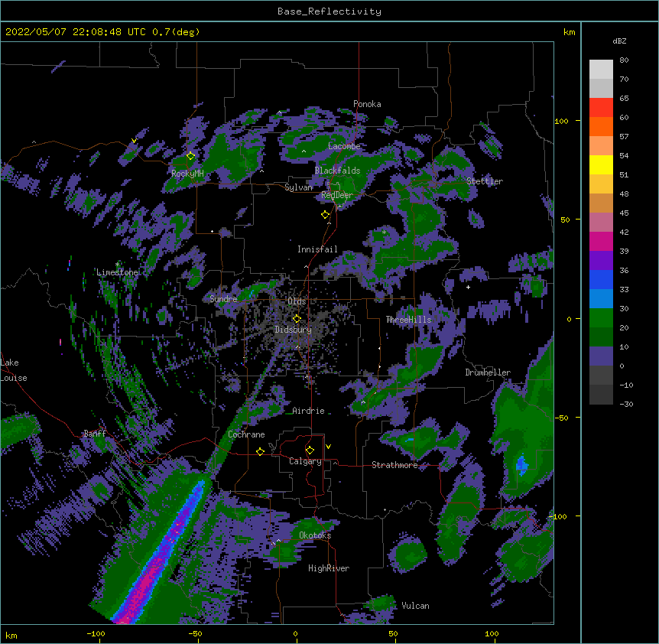Click the Base_Reflectivity title
Screen dimensions: 659x644
(x=329, y=11)
